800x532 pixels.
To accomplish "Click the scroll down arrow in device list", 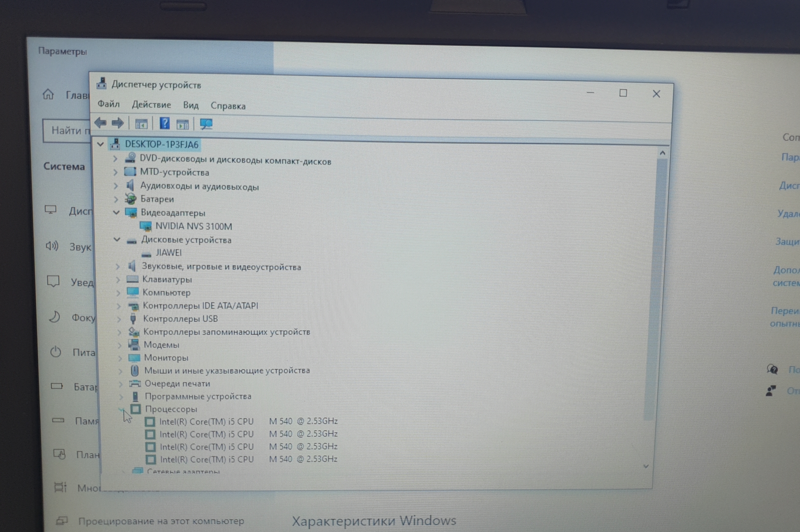I will [x=646, y=466].
